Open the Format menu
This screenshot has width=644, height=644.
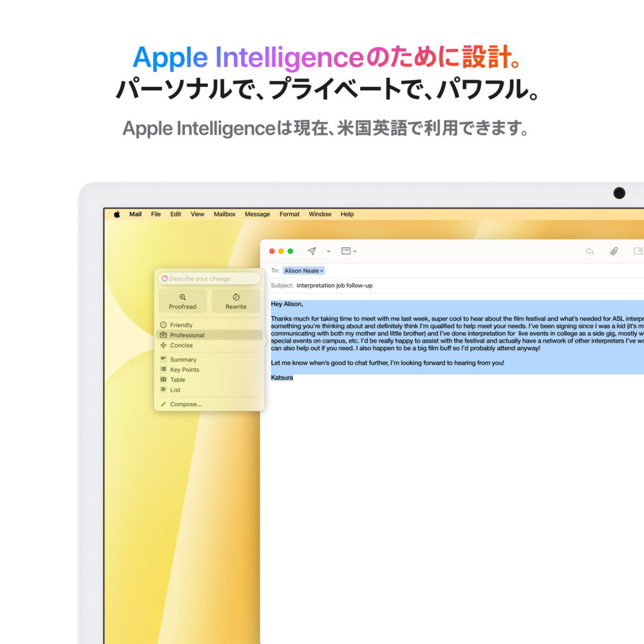coord(289,214)
